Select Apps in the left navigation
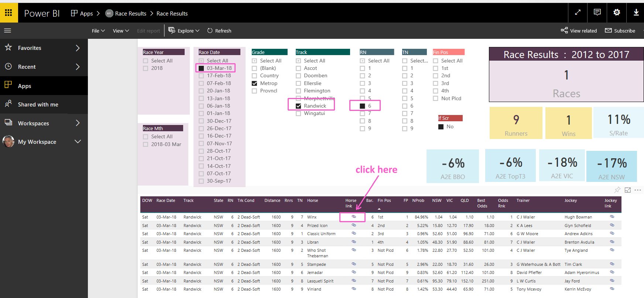The width and height of the screenshot is (644, 298). 44,86
